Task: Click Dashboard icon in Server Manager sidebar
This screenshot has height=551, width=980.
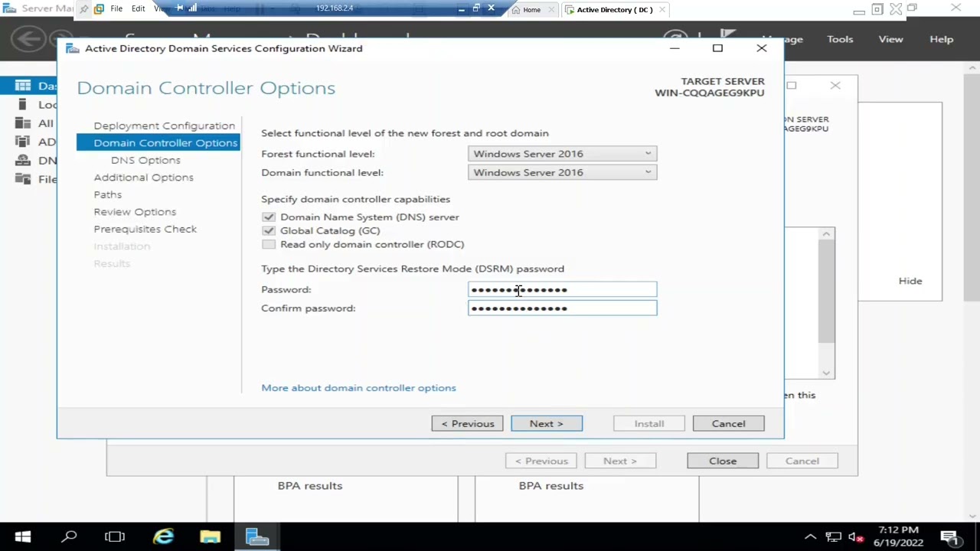Action: pyautogui.click(x=23, y=86)
